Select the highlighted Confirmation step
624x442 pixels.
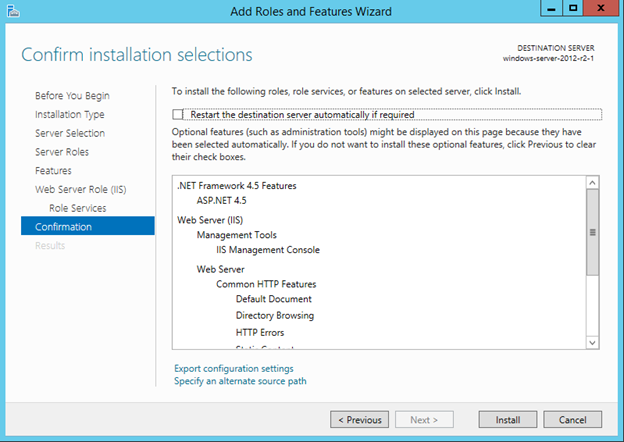(x=63, y=227)
